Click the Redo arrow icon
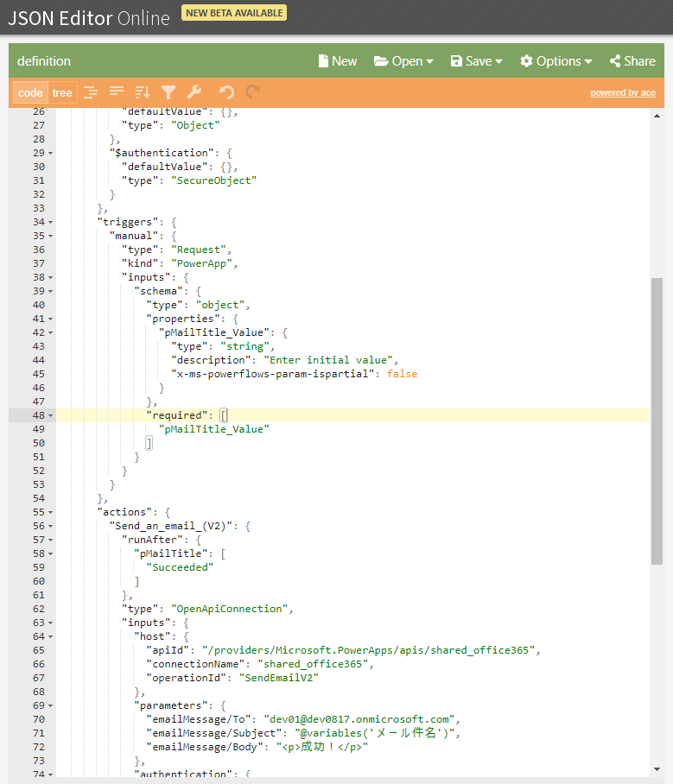The width and height of the screenshot is (673, 784). click(x=252, y=92)
